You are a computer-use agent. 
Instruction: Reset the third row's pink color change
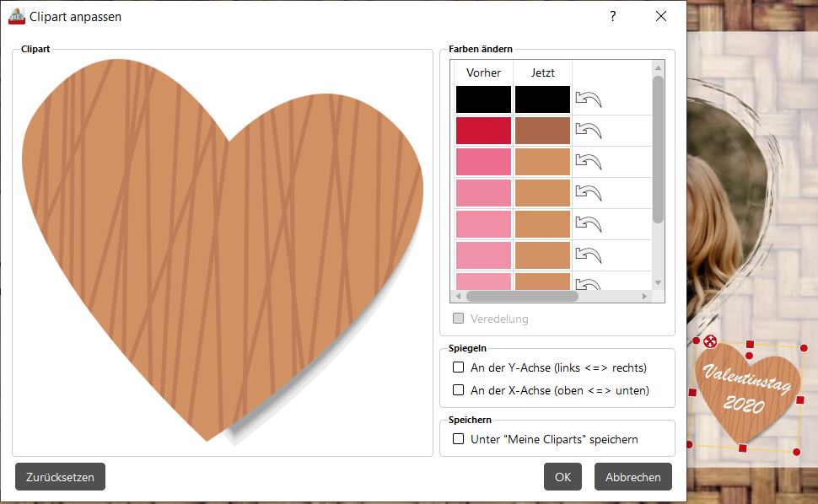click(588, 162)
